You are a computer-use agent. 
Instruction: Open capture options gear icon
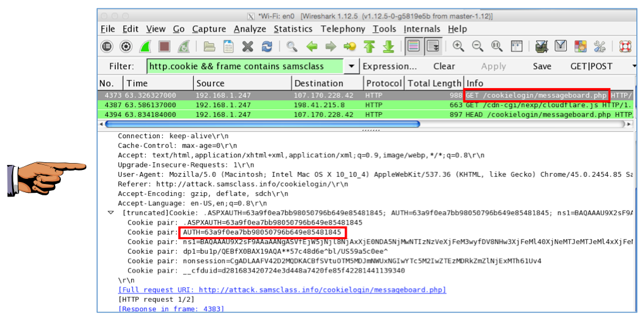(x=126, y=46)
